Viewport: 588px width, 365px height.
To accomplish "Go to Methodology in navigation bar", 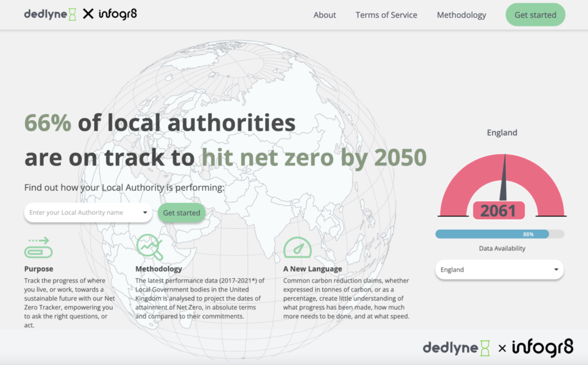I will pyautogui.click(x=461, y=15).
